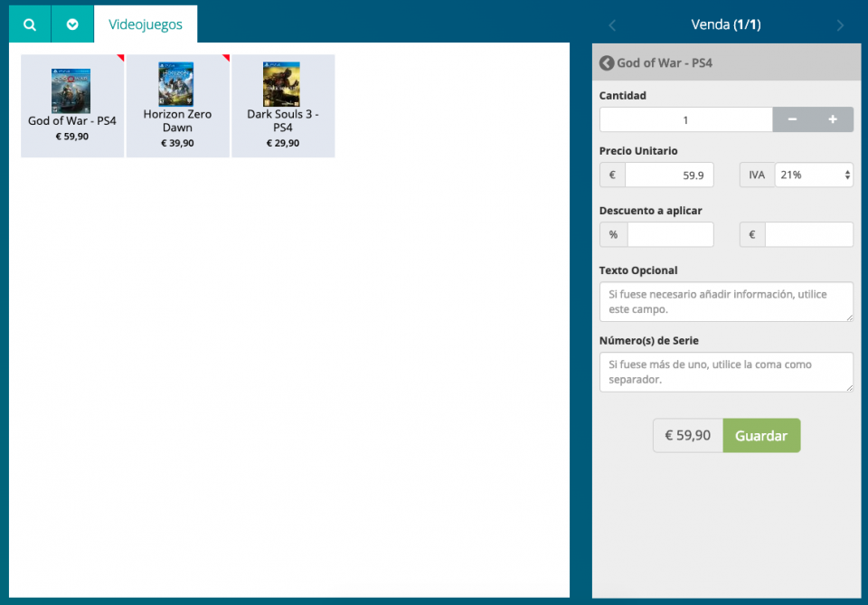Select the God of War - PS4 product

tap(72, 105)
